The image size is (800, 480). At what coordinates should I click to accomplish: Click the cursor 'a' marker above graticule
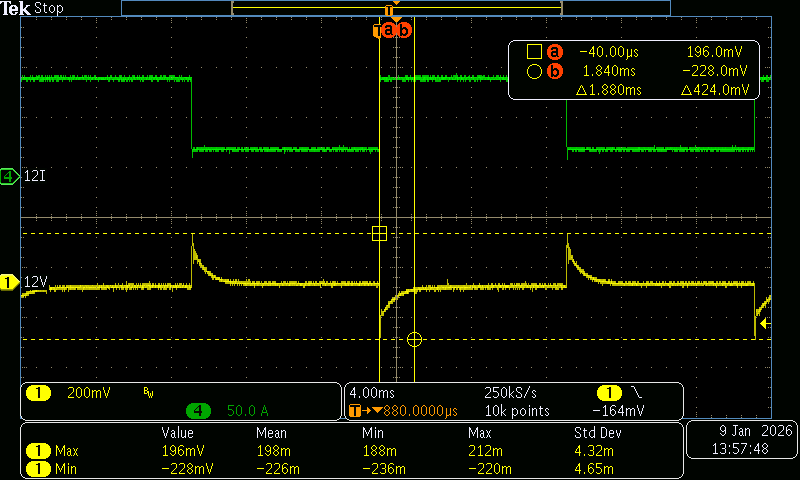[389, 30]
